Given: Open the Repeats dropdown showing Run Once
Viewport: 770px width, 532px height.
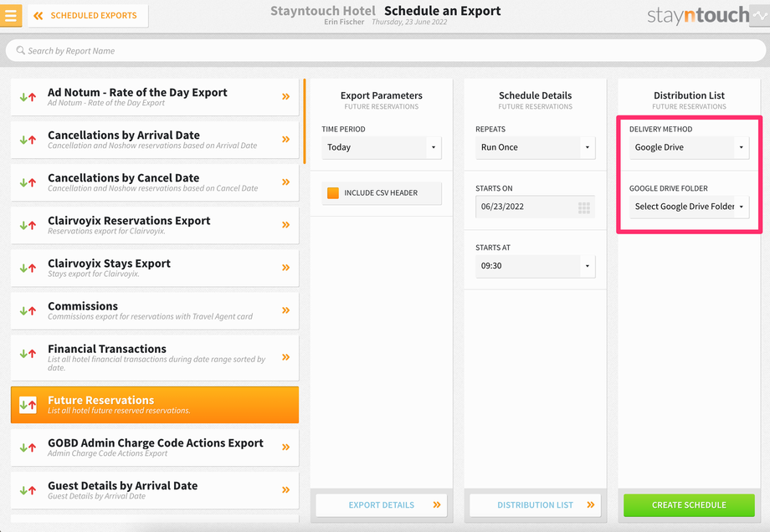Looking at the screenshot, I should click(536, 147).
